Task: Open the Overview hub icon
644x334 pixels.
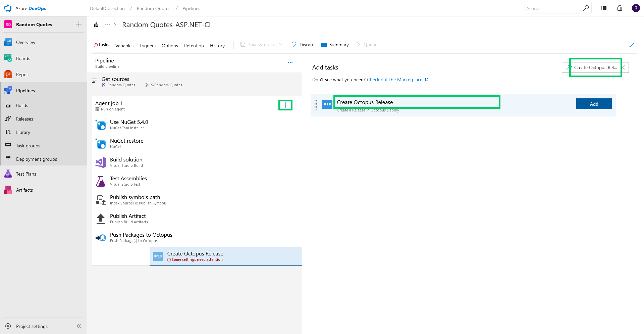Action: coord(8,42)
